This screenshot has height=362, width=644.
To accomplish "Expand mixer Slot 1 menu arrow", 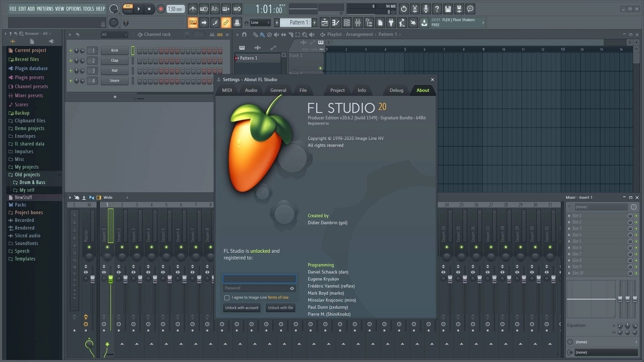I will click(569, 216).
